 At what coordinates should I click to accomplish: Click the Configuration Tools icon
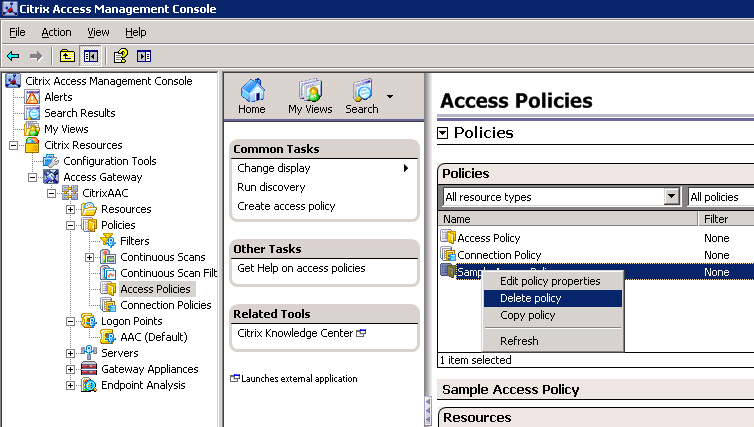(51, 161)
